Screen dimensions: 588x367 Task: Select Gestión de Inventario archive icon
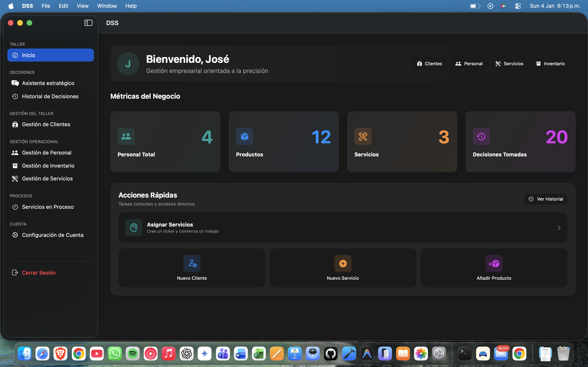click(x=15, y=166)
